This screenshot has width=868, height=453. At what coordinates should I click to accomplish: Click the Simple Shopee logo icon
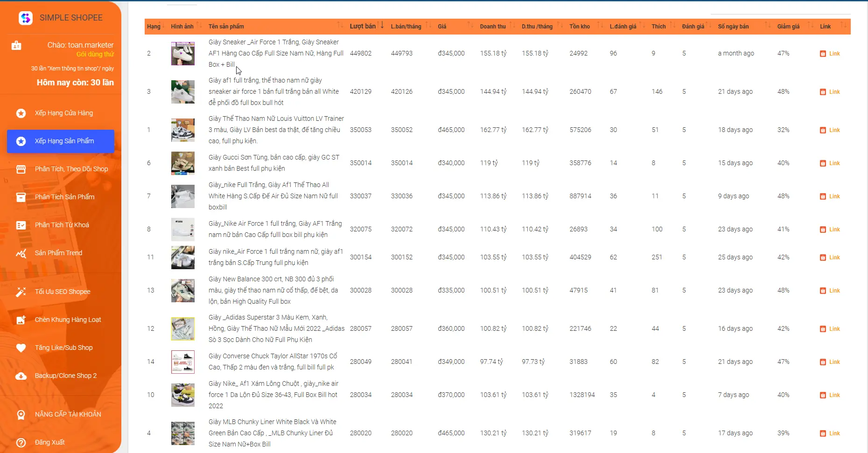26,18
